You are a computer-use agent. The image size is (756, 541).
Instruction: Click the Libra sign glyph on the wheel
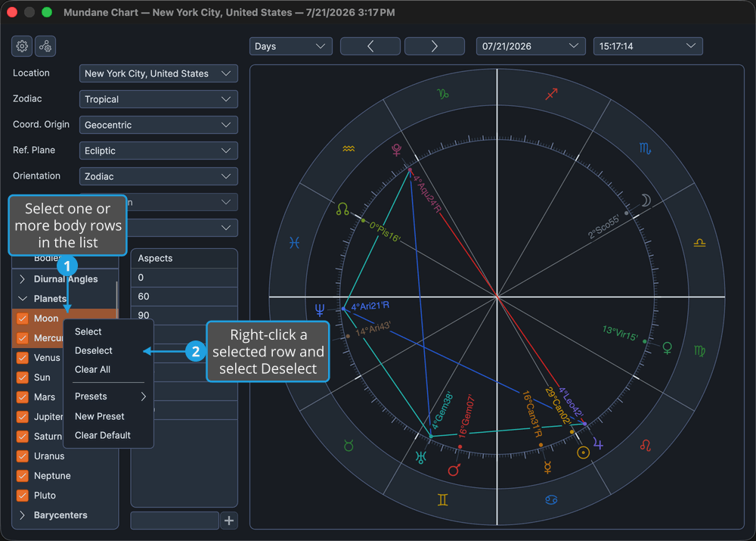[699, 243]
